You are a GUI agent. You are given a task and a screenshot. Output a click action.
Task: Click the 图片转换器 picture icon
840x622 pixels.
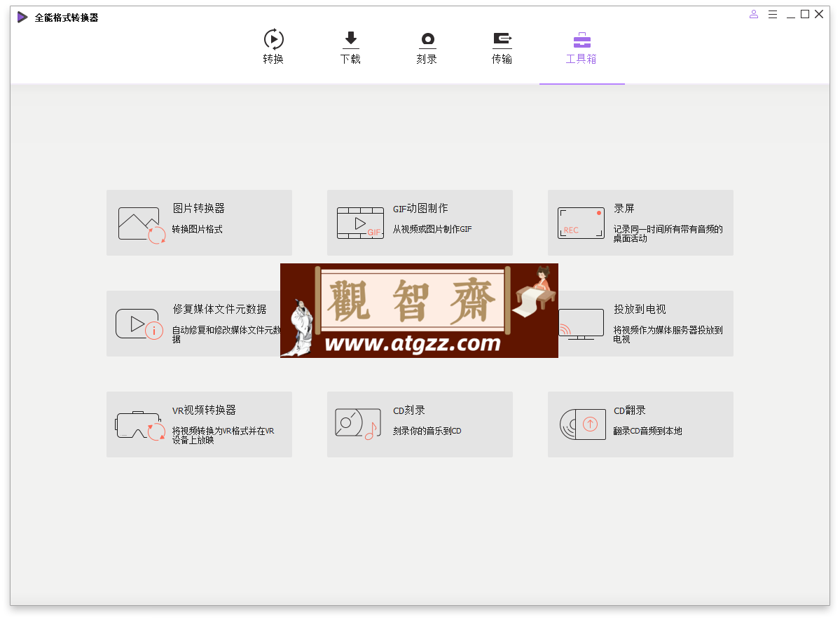coord(142,225)
